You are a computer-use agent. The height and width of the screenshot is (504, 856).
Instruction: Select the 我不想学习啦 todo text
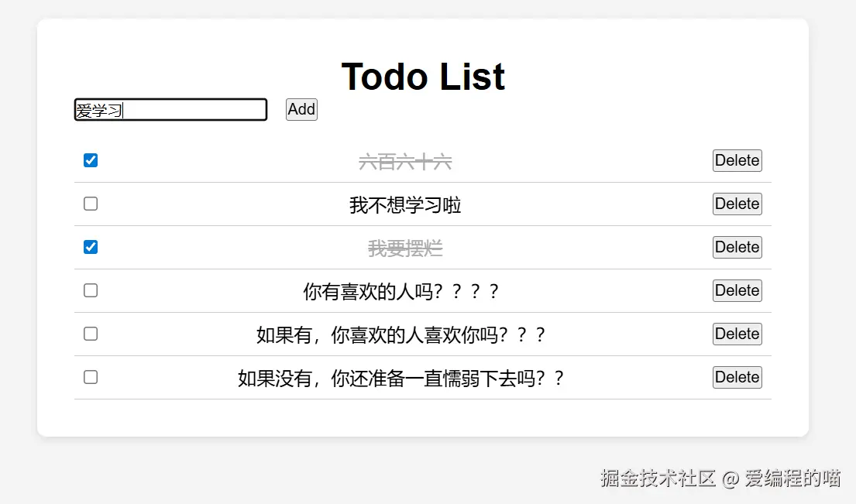[405, 205]
